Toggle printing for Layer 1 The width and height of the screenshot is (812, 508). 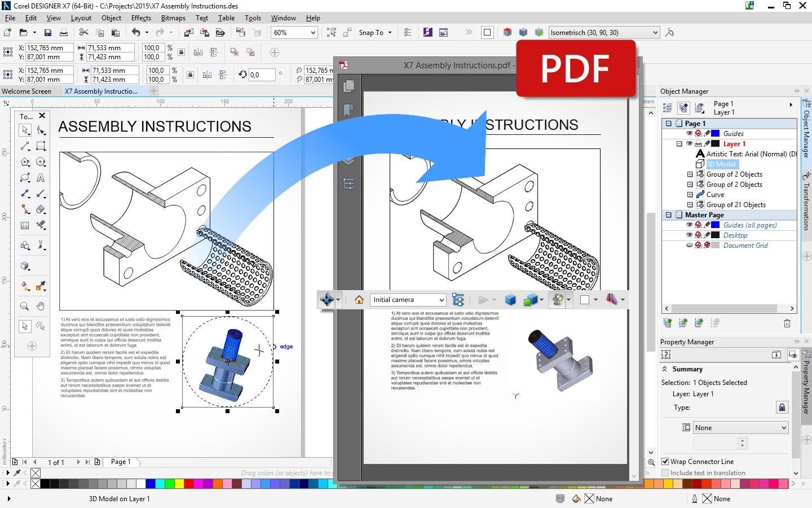point(698,143)
